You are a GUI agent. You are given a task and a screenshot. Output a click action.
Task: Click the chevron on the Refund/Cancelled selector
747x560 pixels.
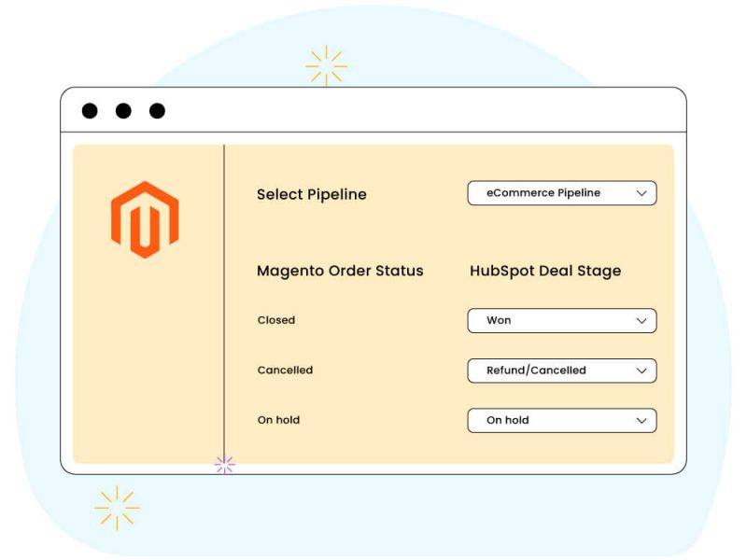pos(641,371)
